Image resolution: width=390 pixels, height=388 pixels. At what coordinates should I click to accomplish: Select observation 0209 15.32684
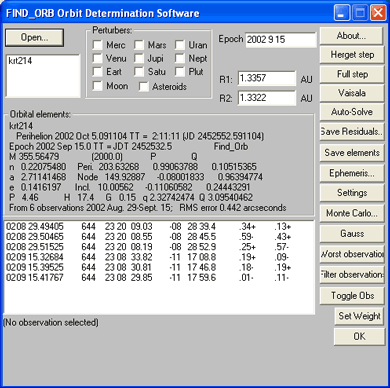(x=159, y=257)
